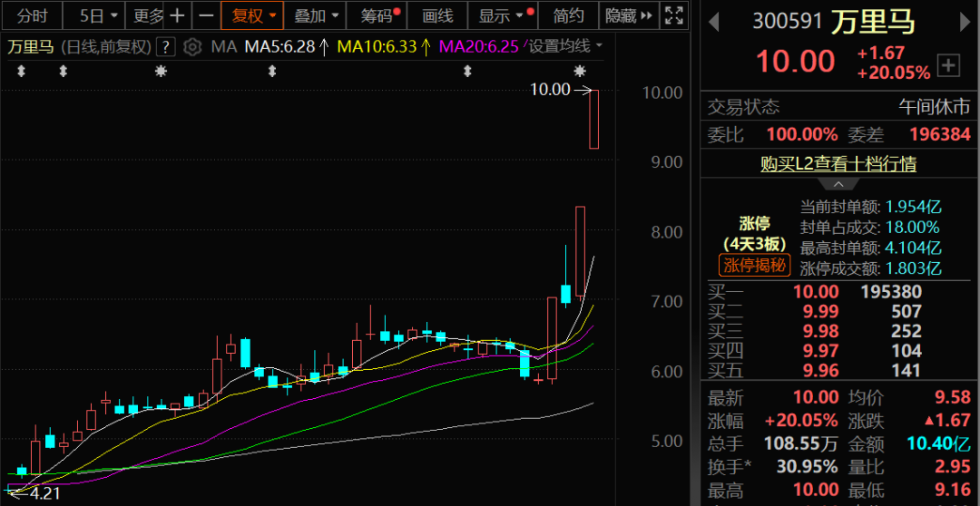Click the 涨停揭秘 button
The image size is (980, 506).
[x=755, y=265]
